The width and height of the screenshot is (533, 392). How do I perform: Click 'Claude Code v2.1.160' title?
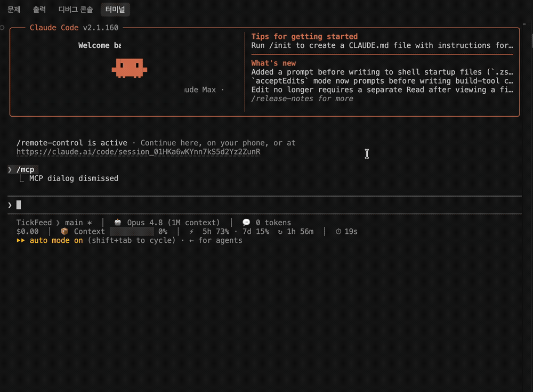tap(74, 28)
